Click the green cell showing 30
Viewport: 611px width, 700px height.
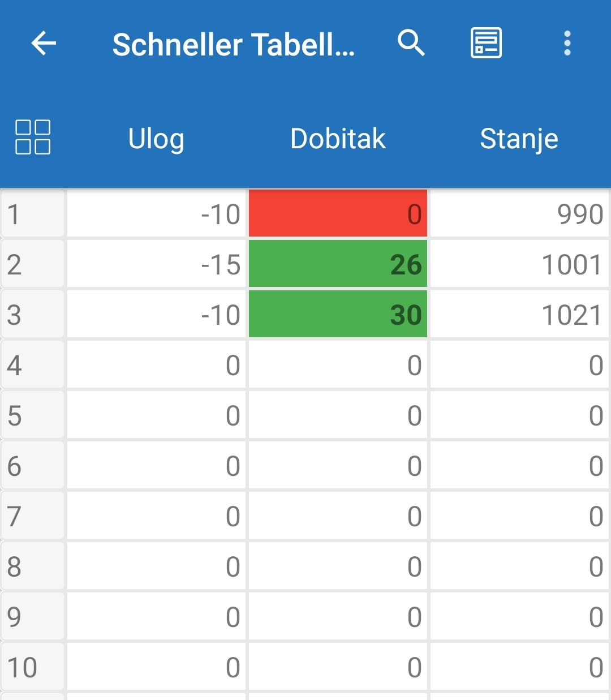click(338, 315)
